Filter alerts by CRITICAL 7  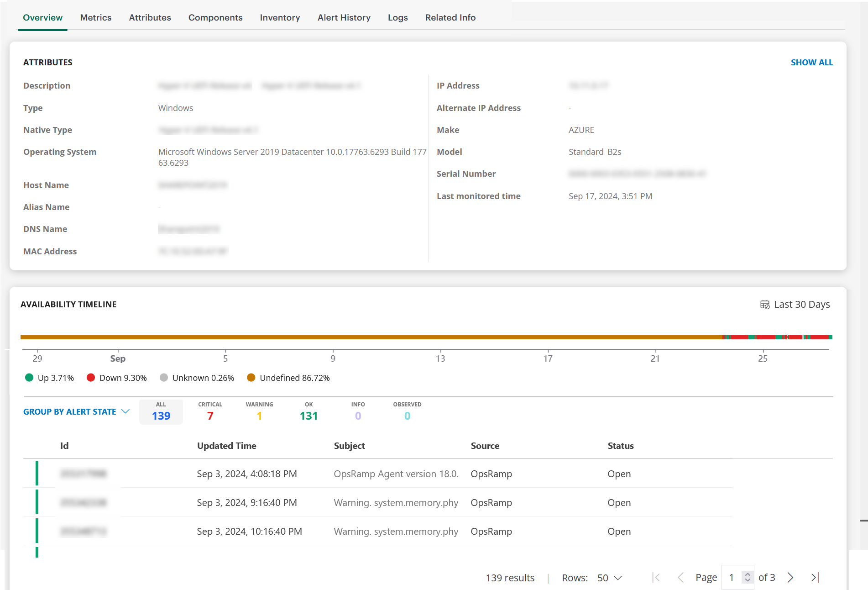210,411
